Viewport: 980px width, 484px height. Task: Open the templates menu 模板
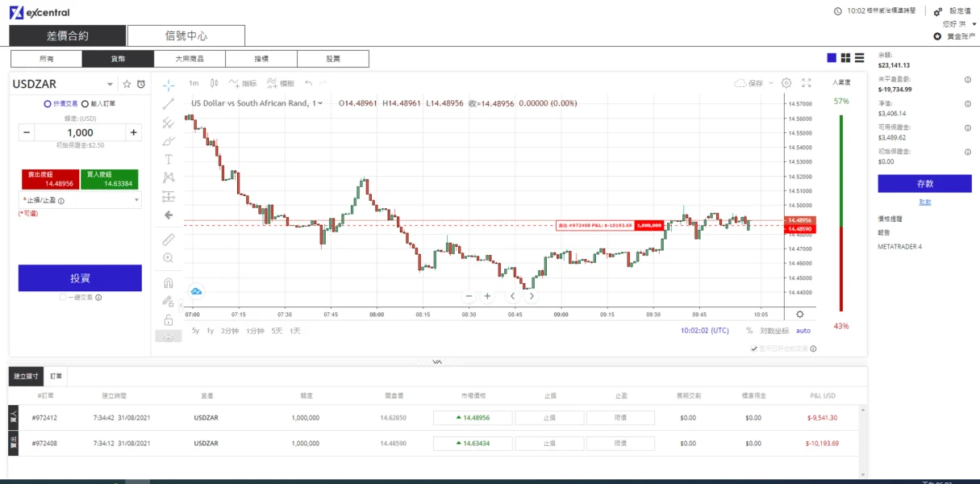[x=279, y=83]
